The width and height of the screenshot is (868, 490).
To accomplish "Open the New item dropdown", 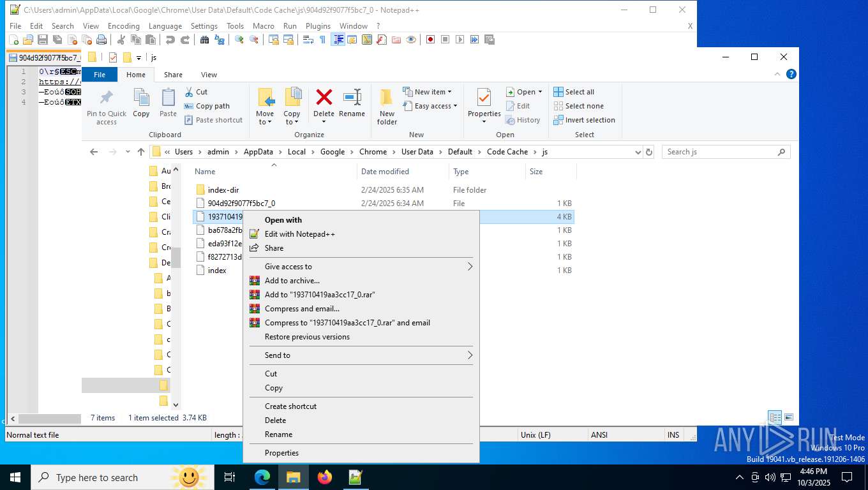I will point(428,92).
